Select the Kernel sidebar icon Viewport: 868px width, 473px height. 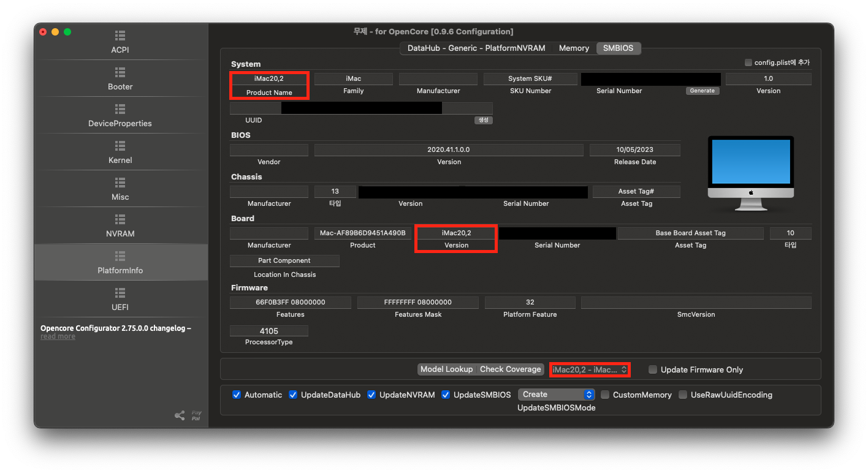coord(120,146)
